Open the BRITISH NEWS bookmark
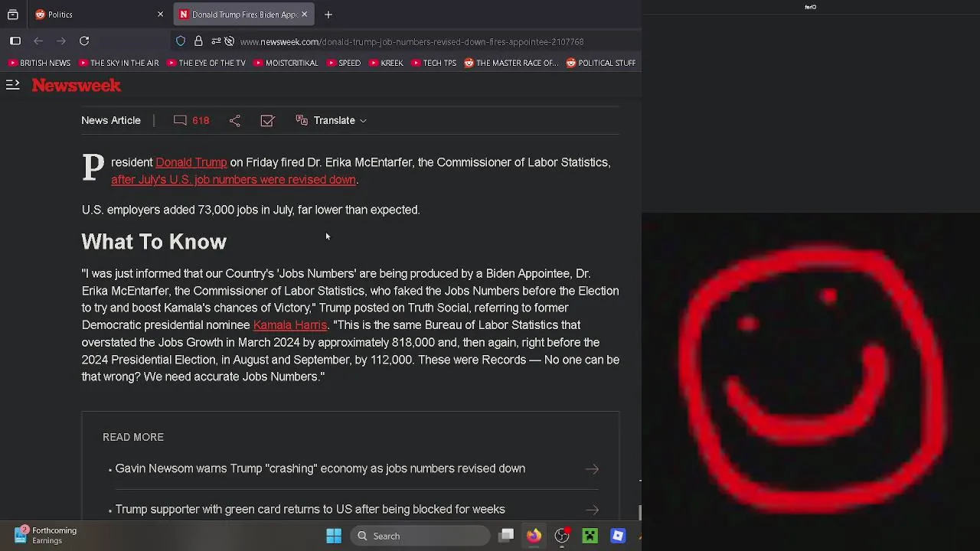The image size is (980, 551). tap(40, 63)
